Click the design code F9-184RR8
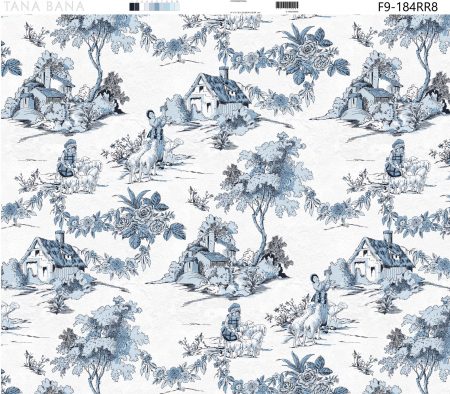Screen dimensions: 450x394 (408, 7)
